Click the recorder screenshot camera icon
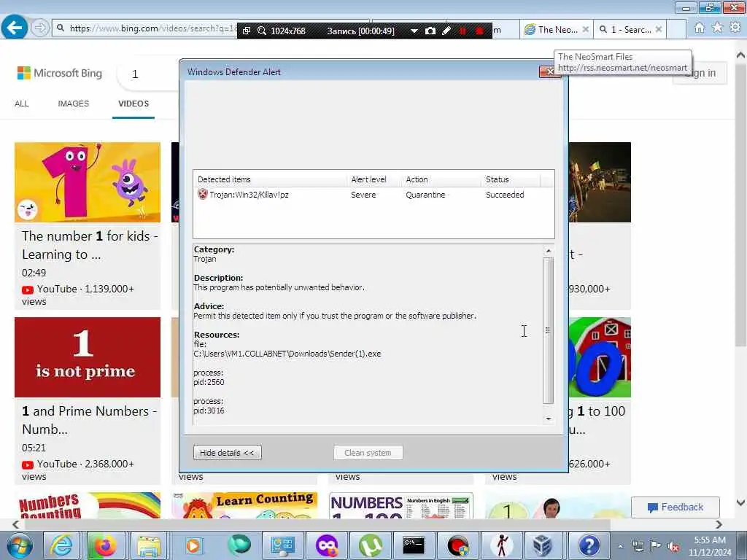 (x=430, y=31)
